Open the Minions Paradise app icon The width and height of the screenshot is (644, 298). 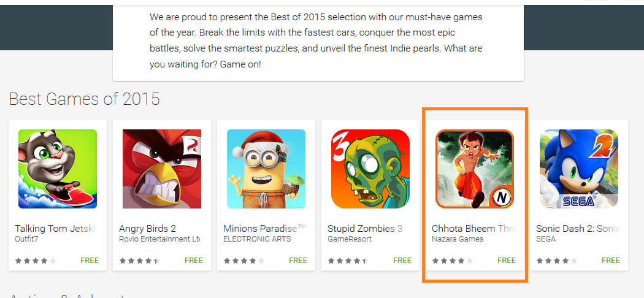(x=266, y=169)
